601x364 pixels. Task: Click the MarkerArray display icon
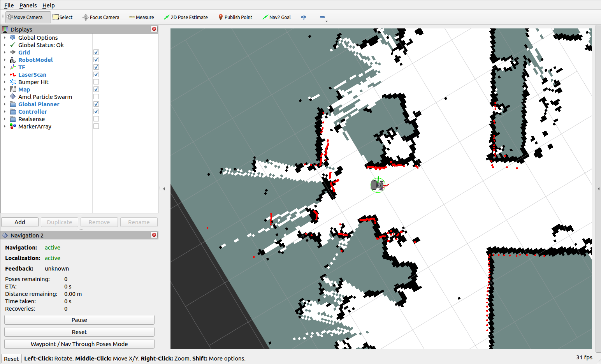click(x=13, y=126)
